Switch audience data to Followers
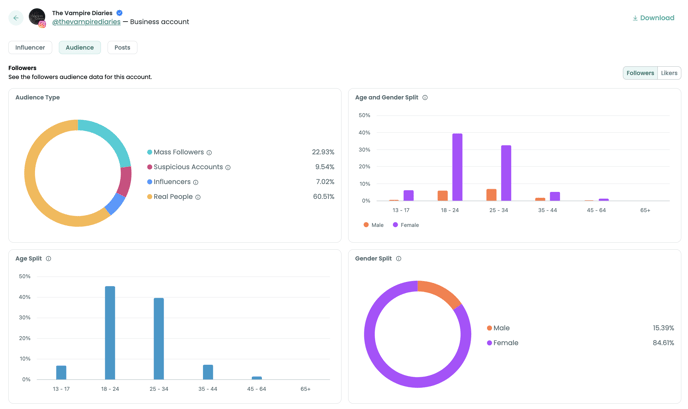688x409 pixels. tap(640, 73)
